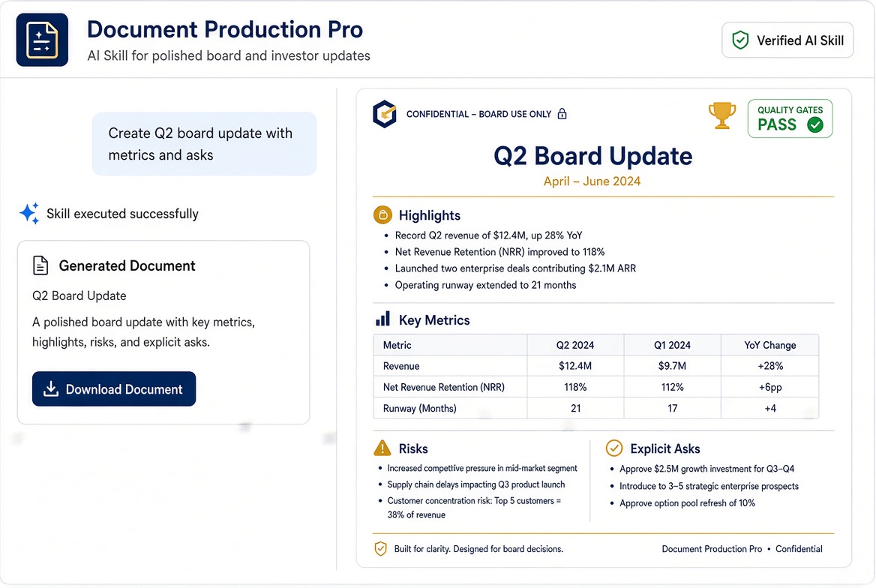Click the Introduce to 3–5 strategic enterprise prospects ask
Viewport: 876px width, 588px height.
709,486
